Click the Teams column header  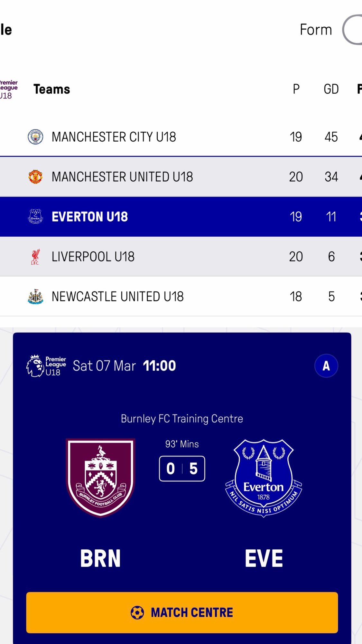pos(52,89)
